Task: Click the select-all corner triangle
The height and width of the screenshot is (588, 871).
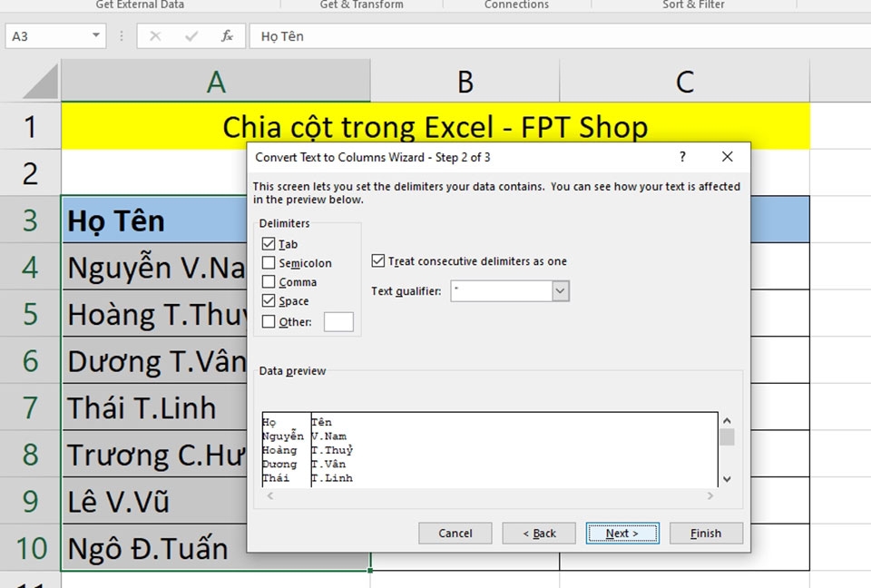Action: coord(41,81)
